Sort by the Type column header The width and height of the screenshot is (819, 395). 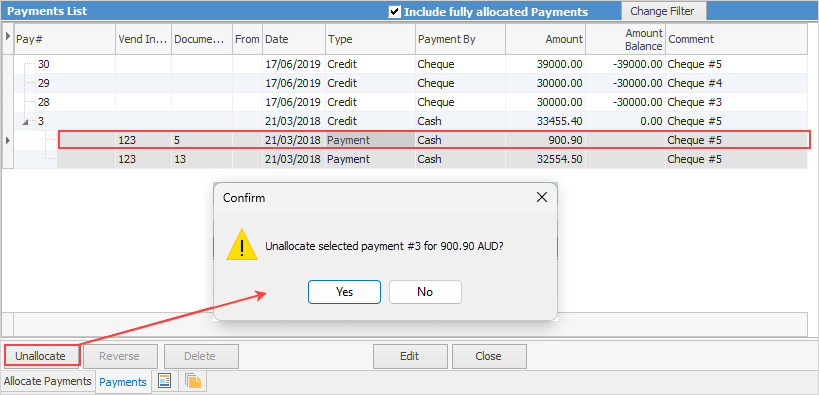[x=371, y=39]
